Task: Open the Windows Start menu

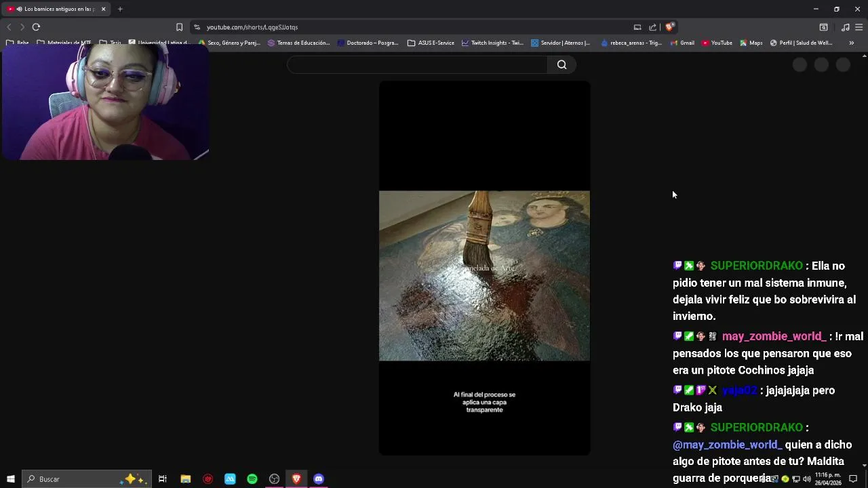Action: coord(11,479)
